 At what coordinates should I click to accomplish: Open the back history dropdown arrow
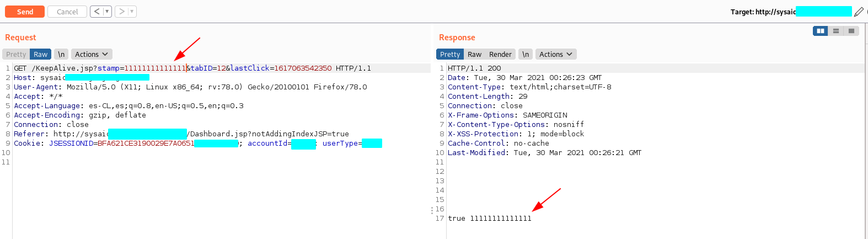pos(107,12)
